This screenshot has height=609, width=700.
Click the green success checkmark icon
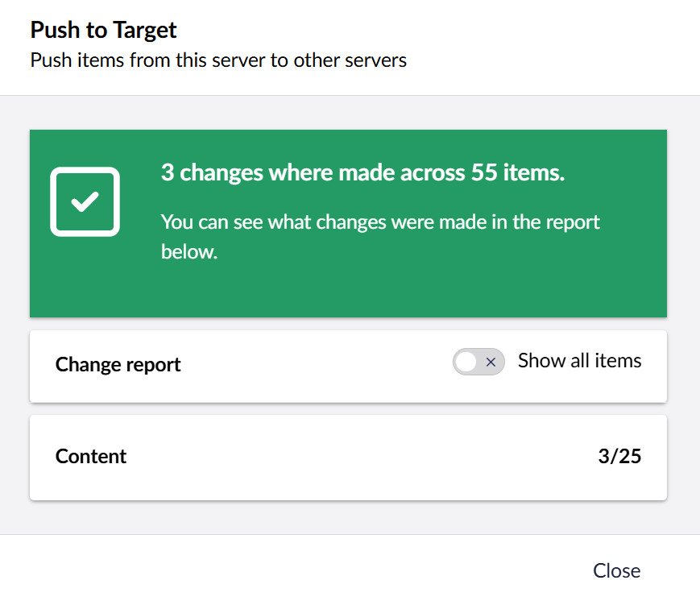85,201
